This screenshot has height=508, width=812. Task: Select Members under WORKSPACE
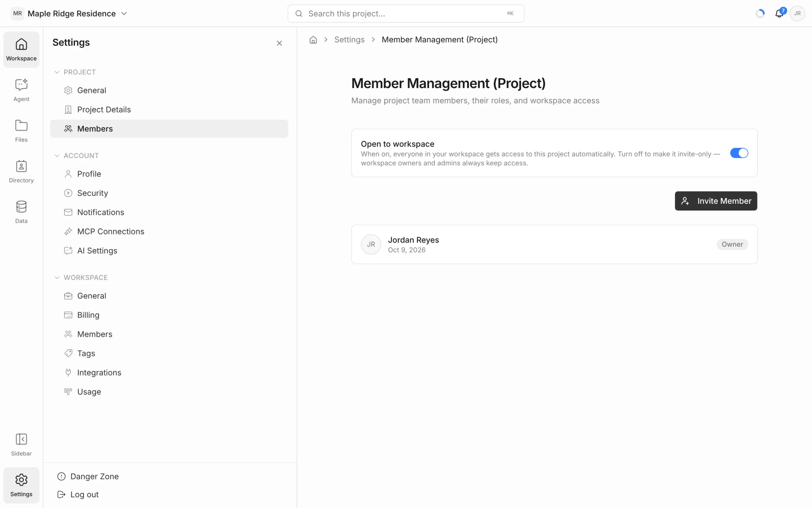(x=169, y=334)
